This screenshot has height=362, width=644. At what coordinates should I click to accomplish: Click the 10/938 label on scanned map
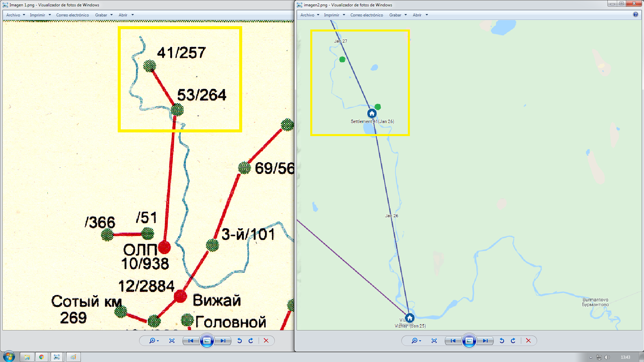pyautogui.click(x=145, y=264)
